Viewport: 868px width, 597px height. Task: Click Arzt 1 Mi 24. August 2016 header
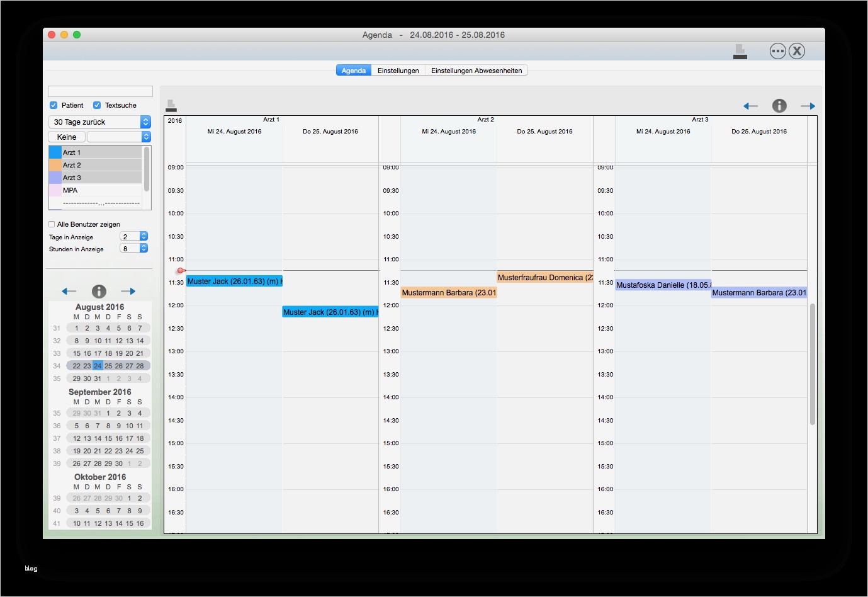234,132
